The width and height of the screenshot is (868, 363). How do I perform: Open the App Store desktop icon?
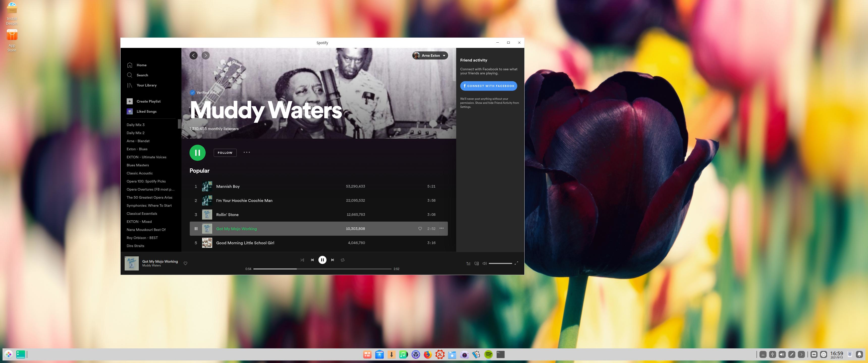12,40
